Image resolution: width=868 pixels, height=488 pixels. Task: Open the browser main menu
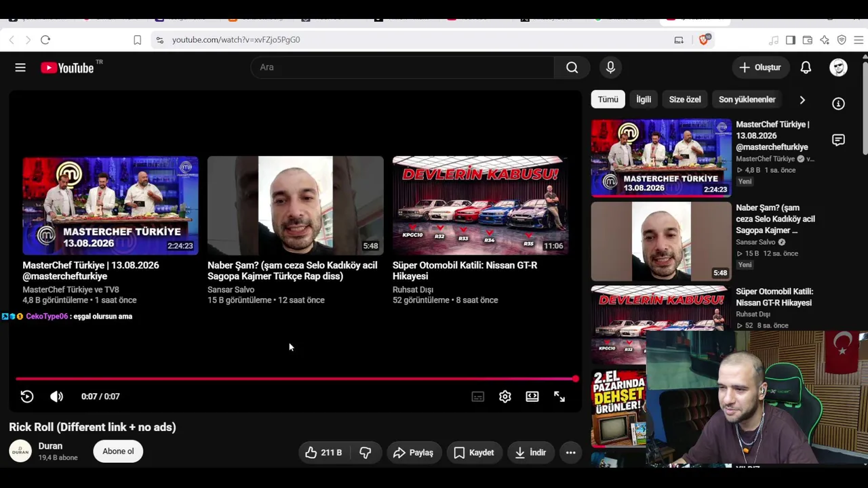click(859, 40)
